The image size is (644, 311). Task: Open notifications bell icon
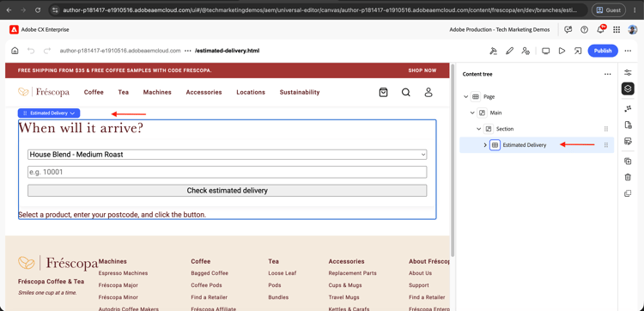click(600, 29)
